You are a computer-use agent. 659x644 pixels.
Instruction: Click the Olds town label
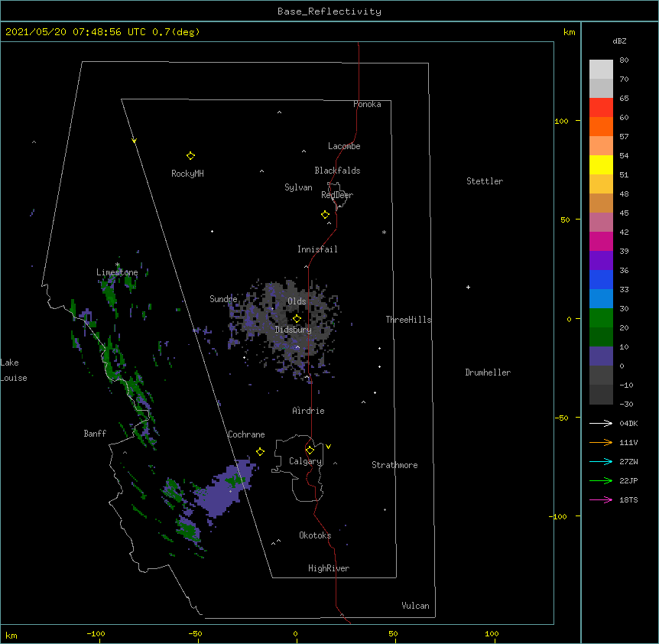(297, 301)
